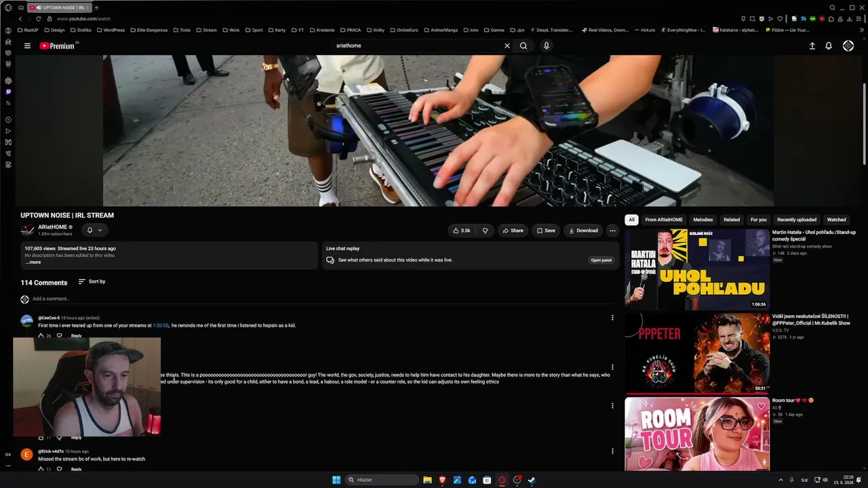
Task: Click the taskbar search box Hľadať
Action: tap(382, 480)
